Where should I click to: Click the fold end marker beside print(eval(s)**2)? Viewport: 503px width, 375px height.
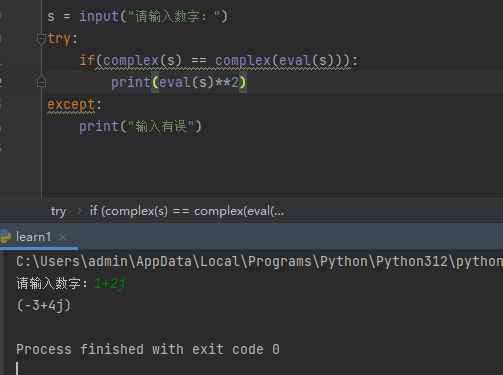tap(41, 82)
